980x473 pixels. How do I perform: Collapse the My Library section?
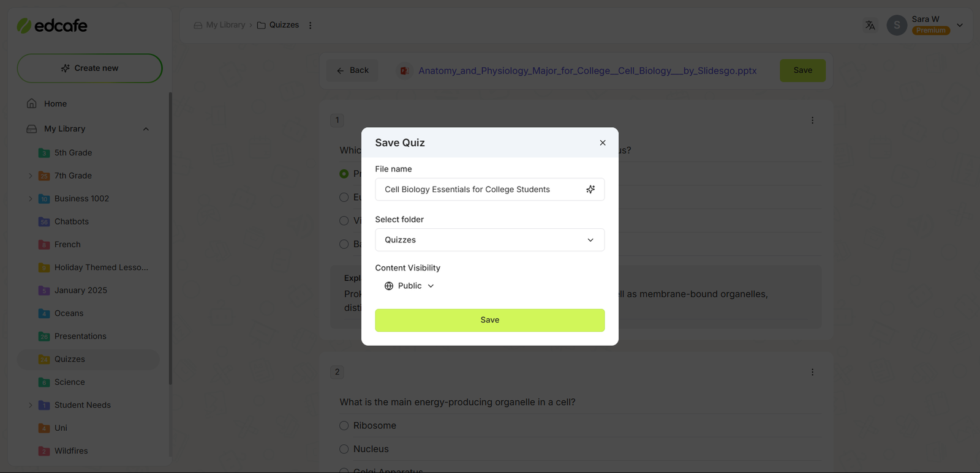(146, 129)
